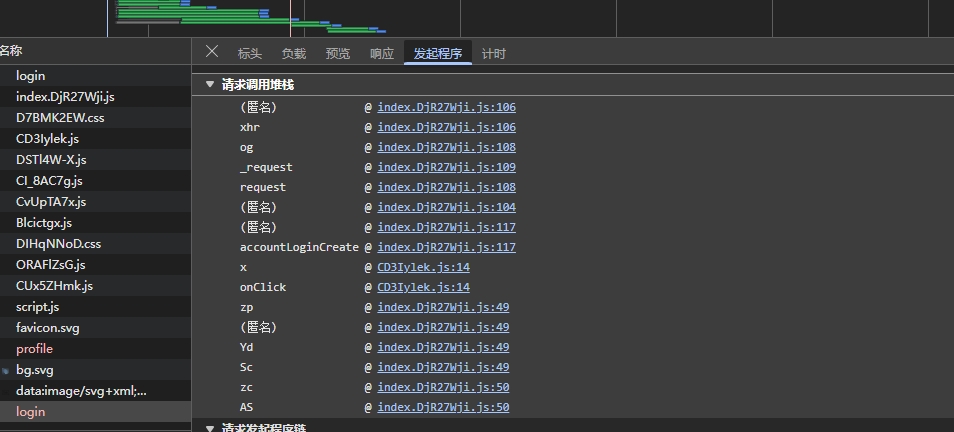Select the data:image/svg+xml request

[x=96, y=391]
